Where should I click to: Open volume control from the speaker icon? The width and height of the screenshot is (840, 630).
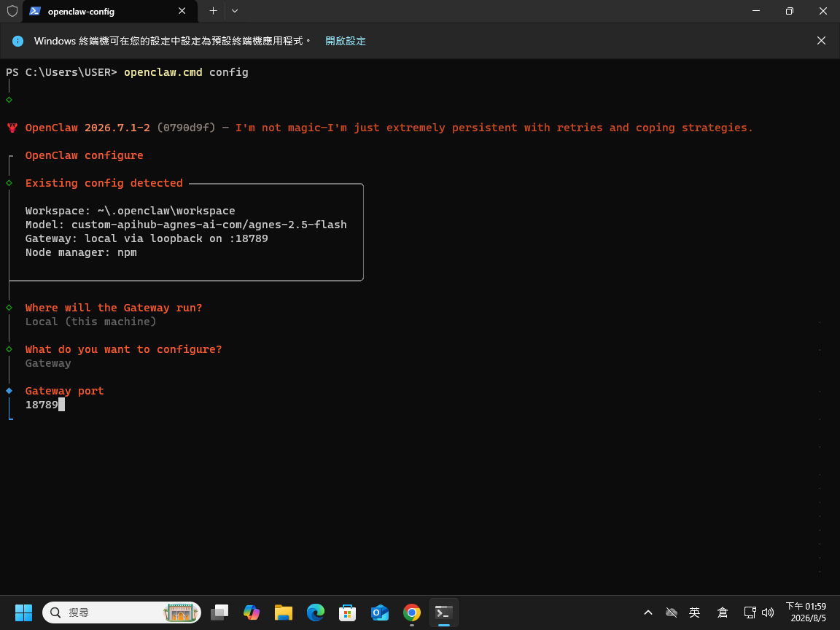pyautogui.click(x=768, y=612)
